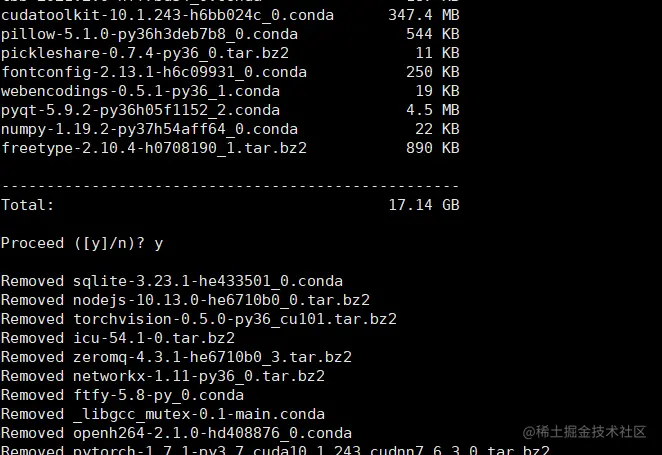
Task: Click the Proceed ([y]/n)? prompt line
Action: pos(82,244)
